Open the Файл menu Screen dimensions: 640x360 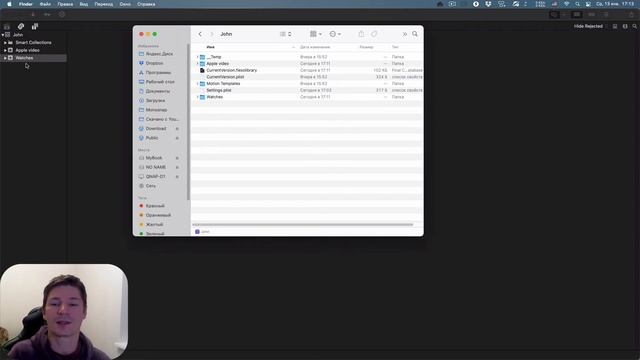coord(45,4)
